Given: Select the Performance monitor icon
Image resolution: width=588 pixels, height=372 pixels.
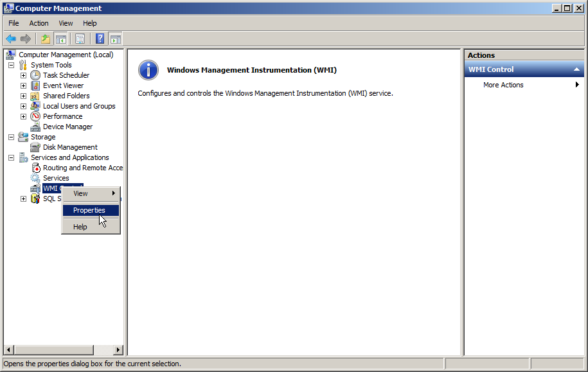Looking at the screenshot, I should (35, 116).
